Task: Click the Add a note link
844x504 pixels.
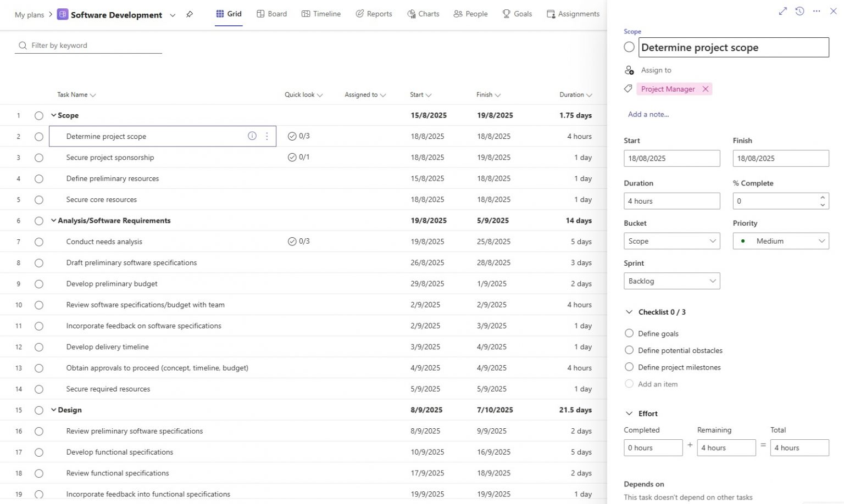Action: pyautogui.click(x=648, y=114)
